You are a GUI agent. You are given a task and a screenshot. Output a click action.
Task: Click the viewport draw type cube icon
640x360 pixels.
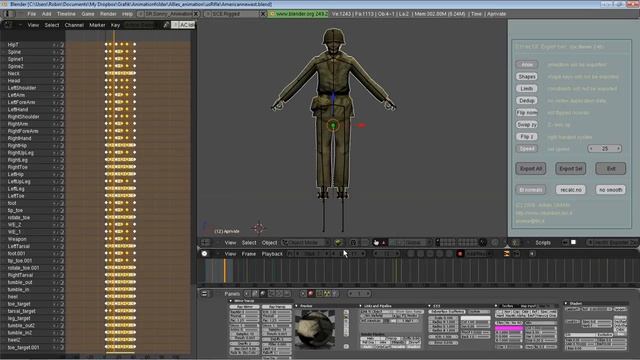click(x=338, y=242)
